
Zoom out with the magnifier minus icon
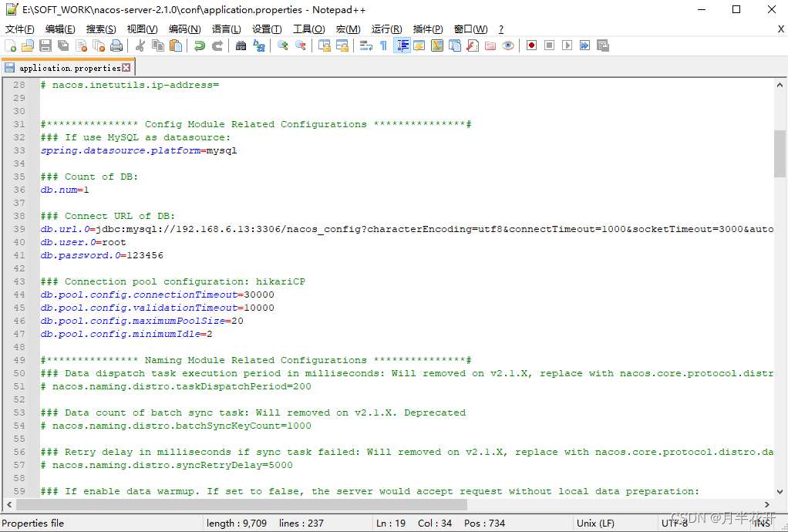click(x=301, y=45)
